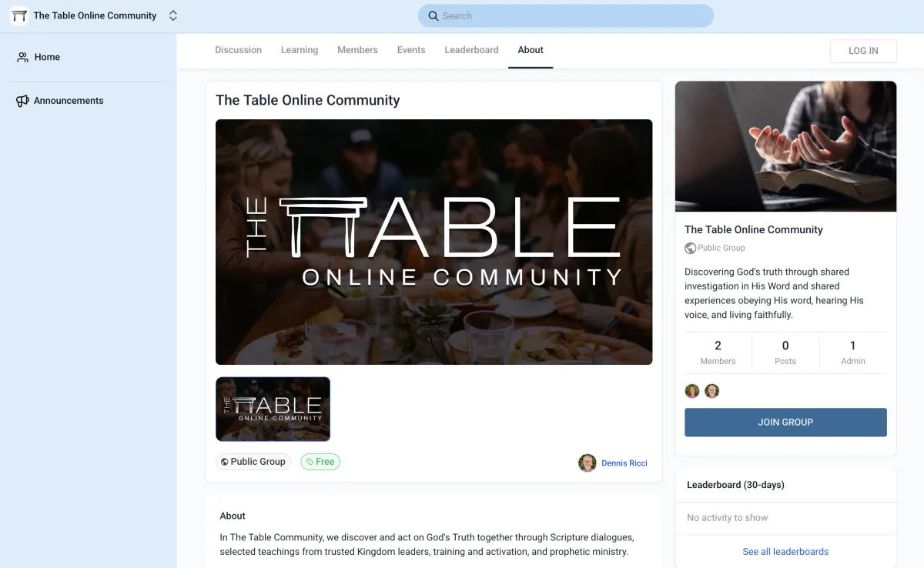This screenshot has height=568, width=924.
Task: Click the second member avatar
Action: 712,391
